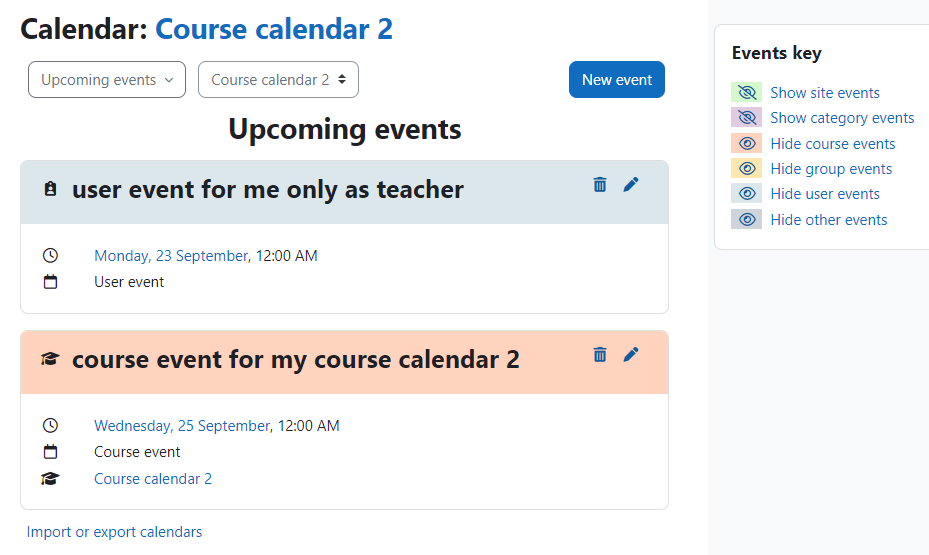
Task: Delete the course event for my course calendar 2
Action: pyautogui.click(x=600, y=355)
